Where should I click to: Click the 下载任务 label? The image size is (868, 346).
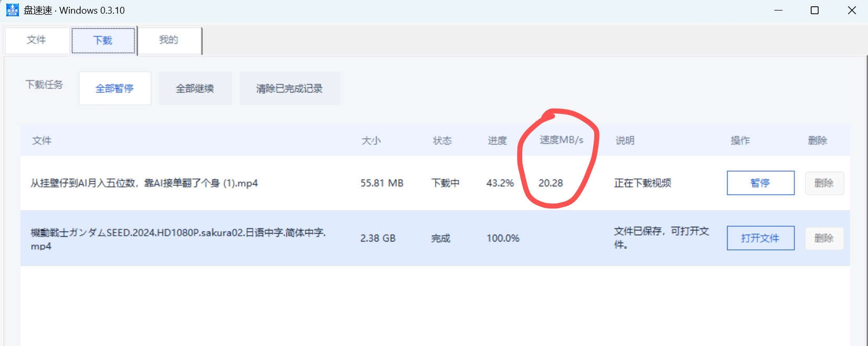[x=44, y=84]
